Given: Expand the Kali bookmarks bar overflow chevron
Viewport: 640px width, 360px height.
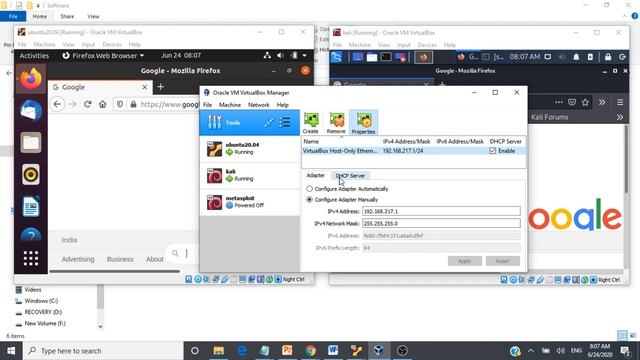Looking at the screenshot, I should (x=620, y=117).
